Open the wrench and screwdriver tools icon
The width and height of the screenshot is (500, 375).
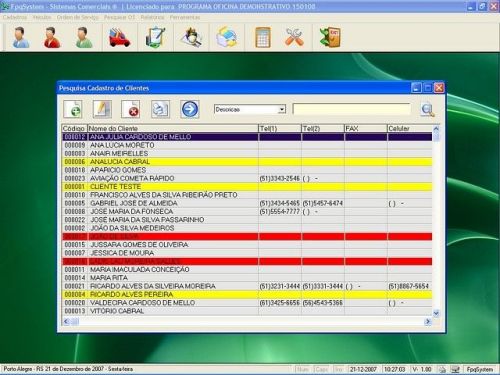pyautogui.click(x=294, y=37)
